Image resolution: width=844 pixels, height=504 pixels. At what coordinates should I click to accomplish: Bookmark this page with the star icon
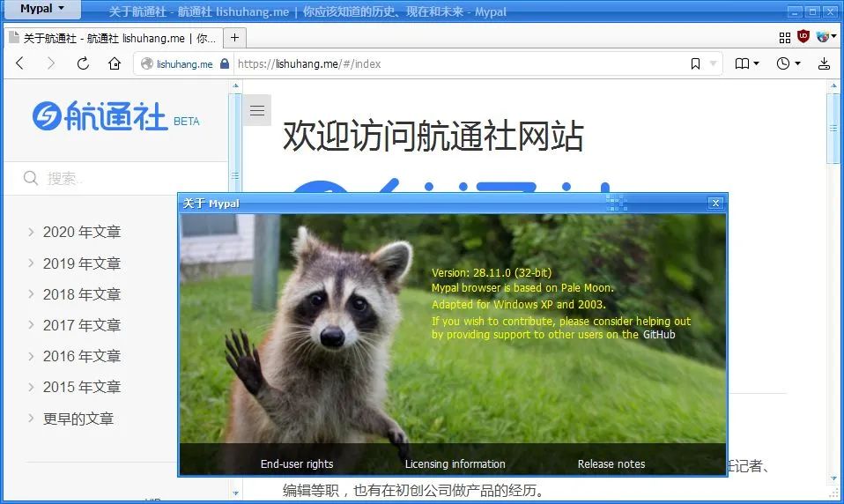(695, 63)
